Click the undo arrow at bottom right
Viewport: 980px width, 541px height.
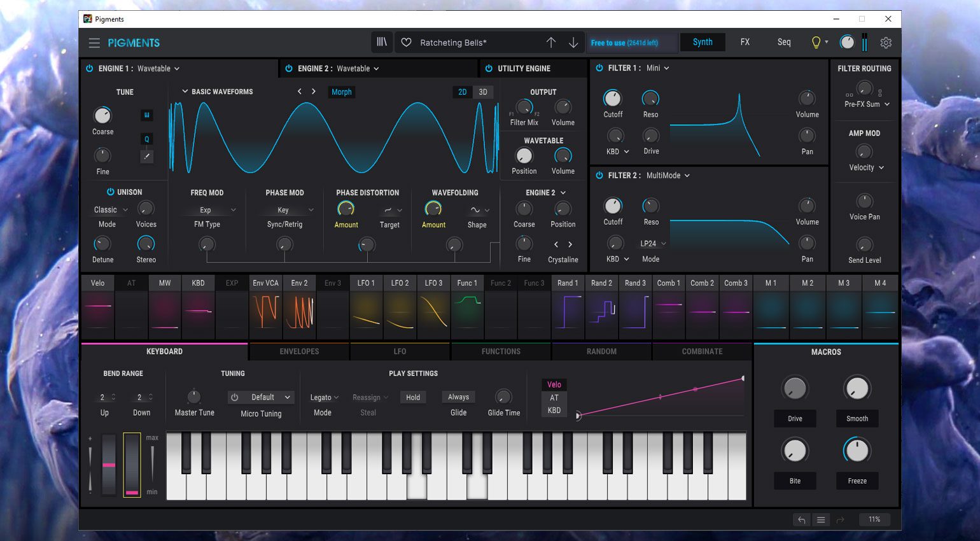point(801,519)
